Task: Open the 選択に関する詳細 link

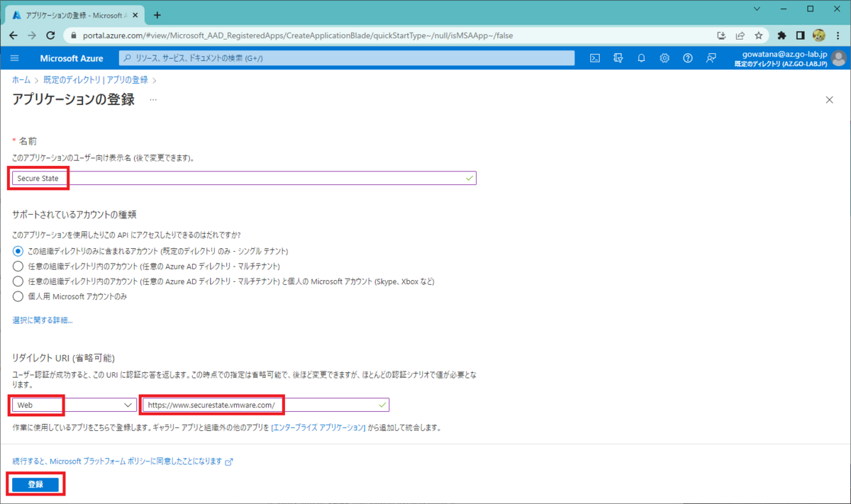Action: tap(43, 320)
